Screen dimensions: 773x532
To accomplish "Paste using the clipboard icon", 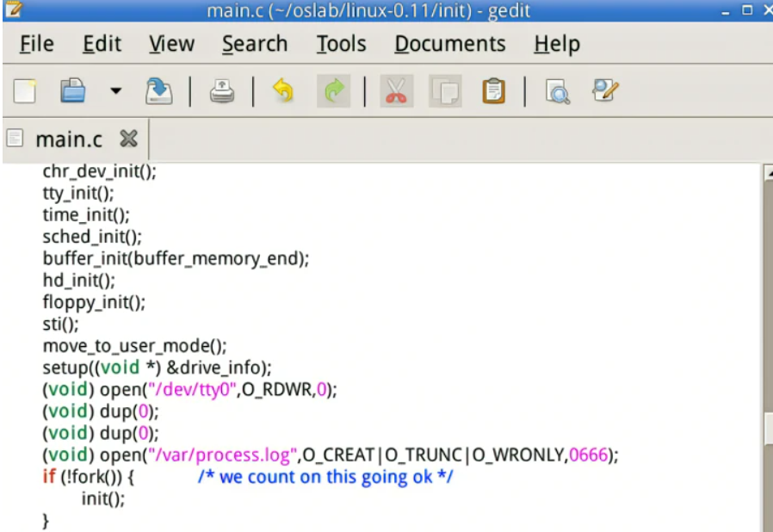I will click(493, 91).
